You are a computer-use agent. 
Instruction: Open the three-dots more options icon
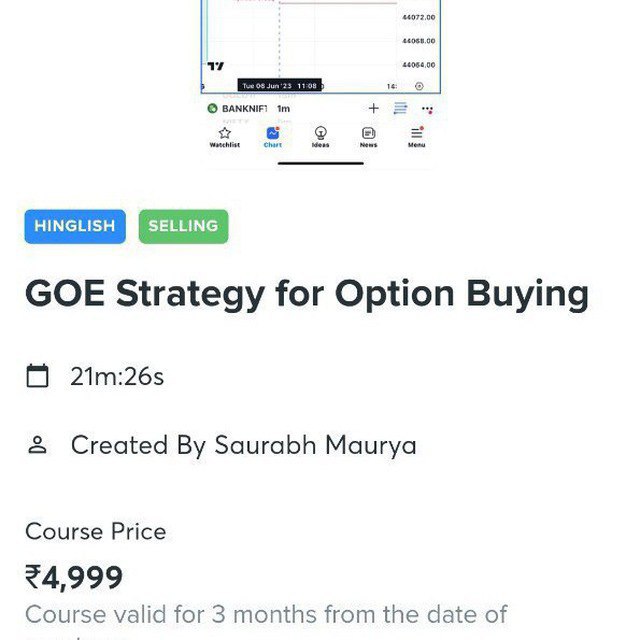coord(427,109)
